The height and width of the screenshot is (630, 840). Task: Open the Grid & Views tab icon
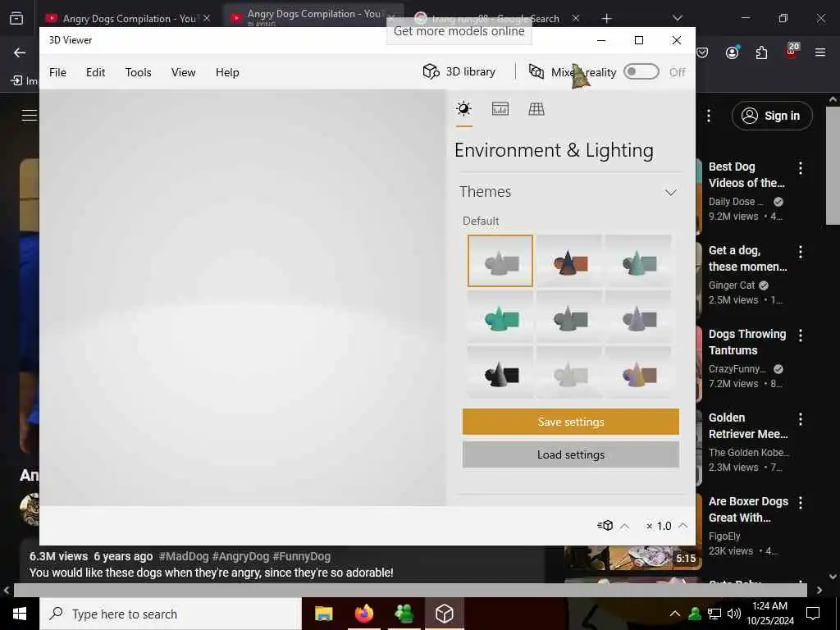(x=536, y=109)
